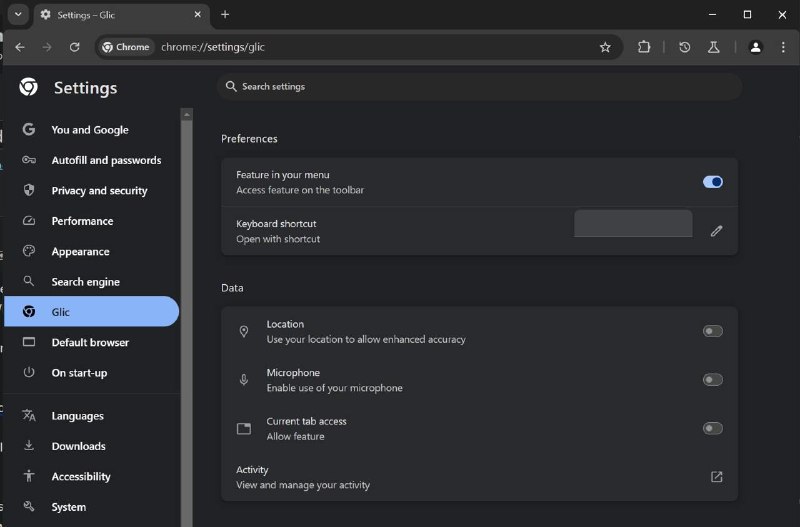Select the Glic sidebar item
Viewport: 800px width, 527px height.
pos(92,312)
